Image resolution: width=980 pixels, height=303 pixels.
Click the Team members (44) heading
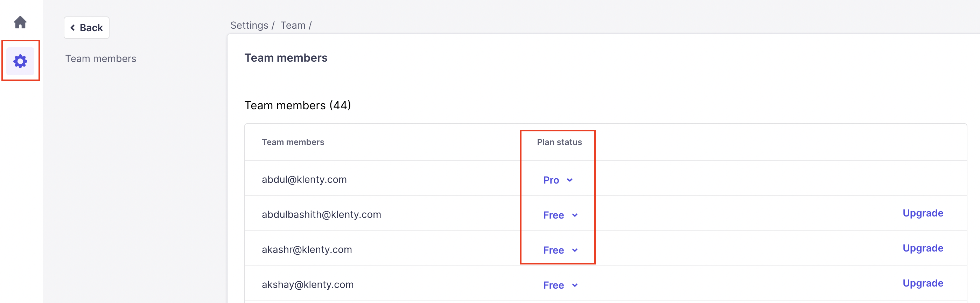click(x=297, y=105)
